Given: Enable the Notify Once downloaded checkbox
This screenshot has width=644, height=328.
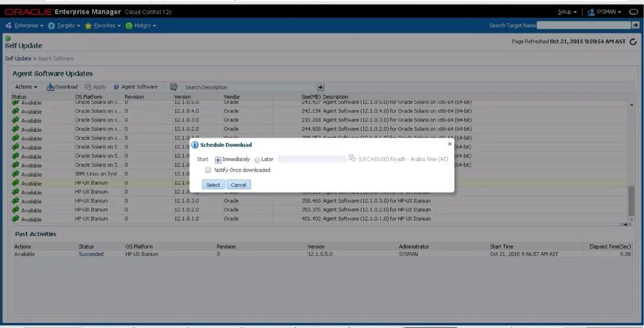Looking at the screenshot, I should coord(208,170).
